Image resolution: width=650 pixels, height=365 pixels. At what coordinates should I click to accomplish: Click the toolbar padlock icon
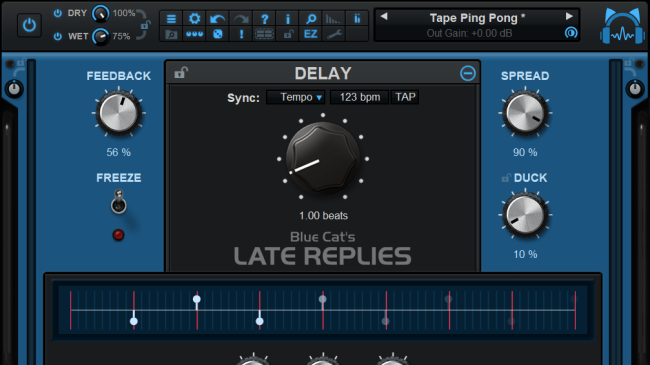tap(288, 34)
